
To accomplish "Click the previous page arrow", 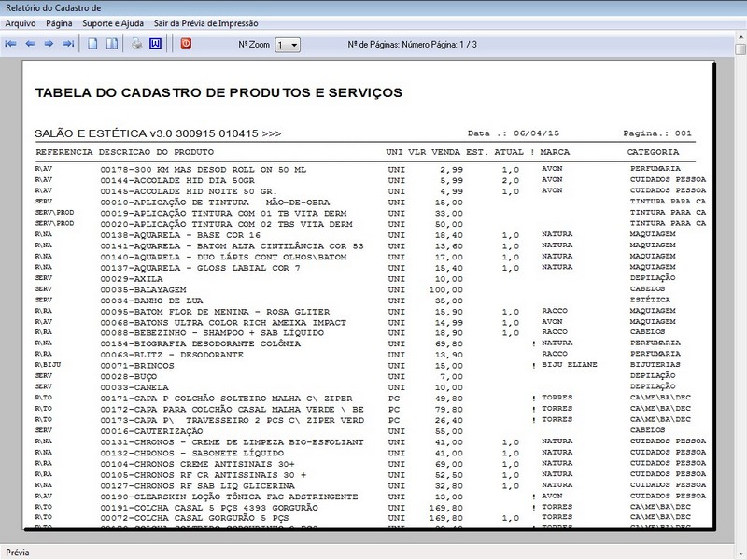I will tap(30, 44).
